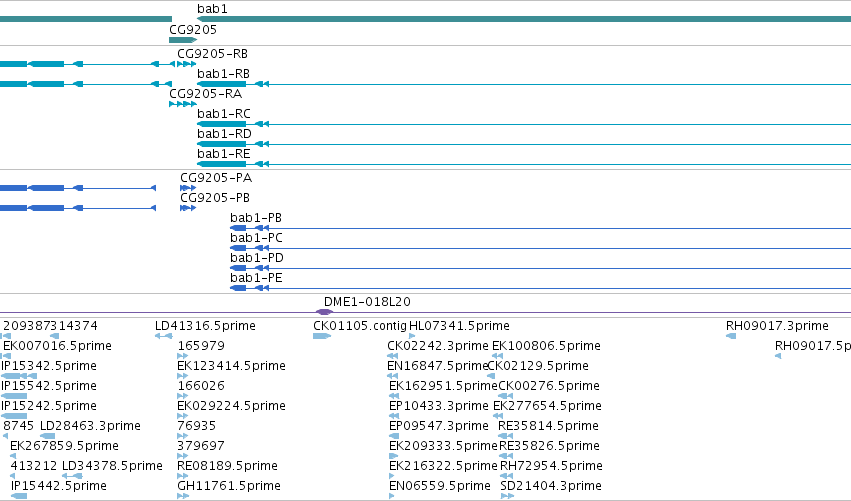Select the bab1-RE transcript label
Image resolution: width=851 pixels, height=501 pixels.
tap(224, 154)
